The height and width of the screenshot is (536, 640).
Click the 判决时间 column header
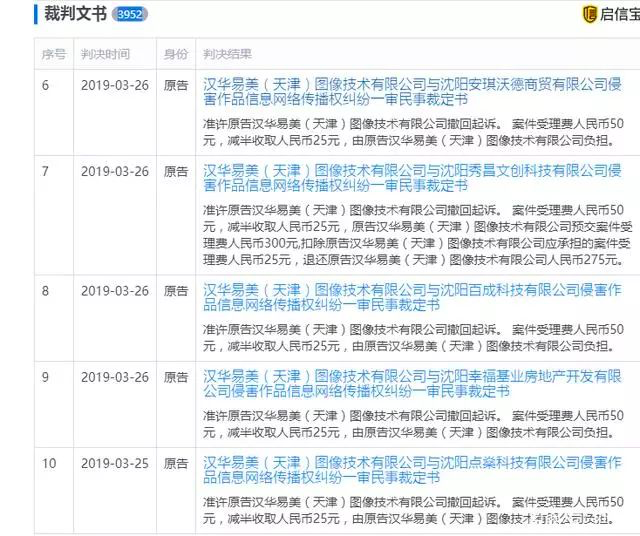pos(105,54)
